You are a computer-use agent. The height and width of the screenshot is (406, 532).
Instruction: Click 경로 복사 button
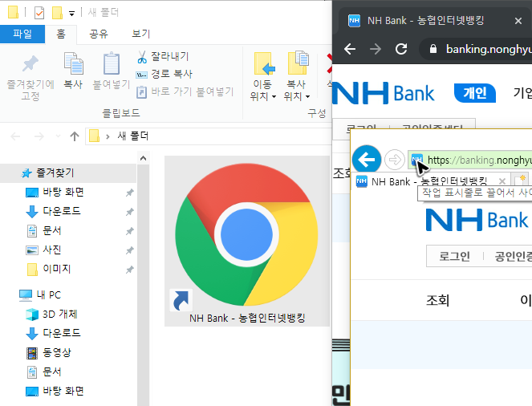pos(164,74)
